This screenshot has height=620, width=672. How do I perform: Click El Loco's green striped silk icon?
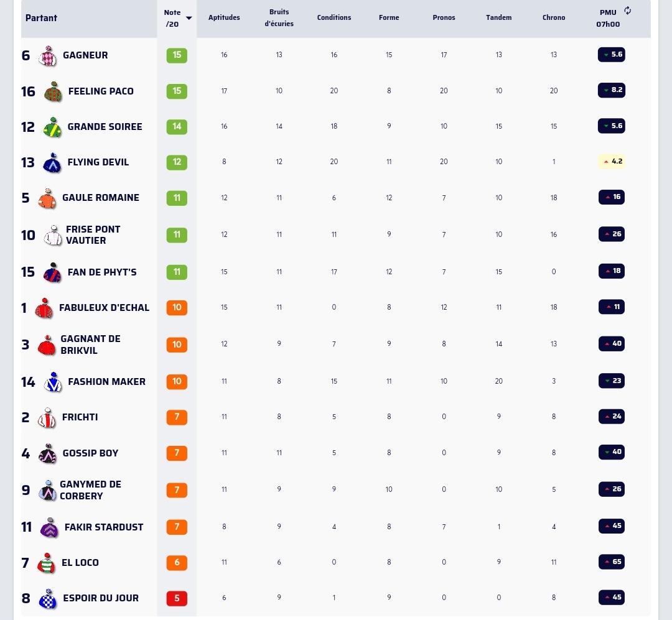click(x=46, y=563)
